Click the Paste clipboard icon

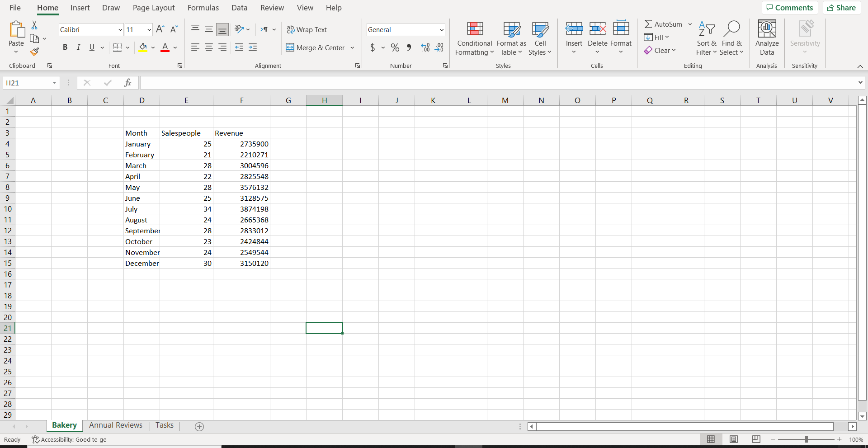click(16, 30)
